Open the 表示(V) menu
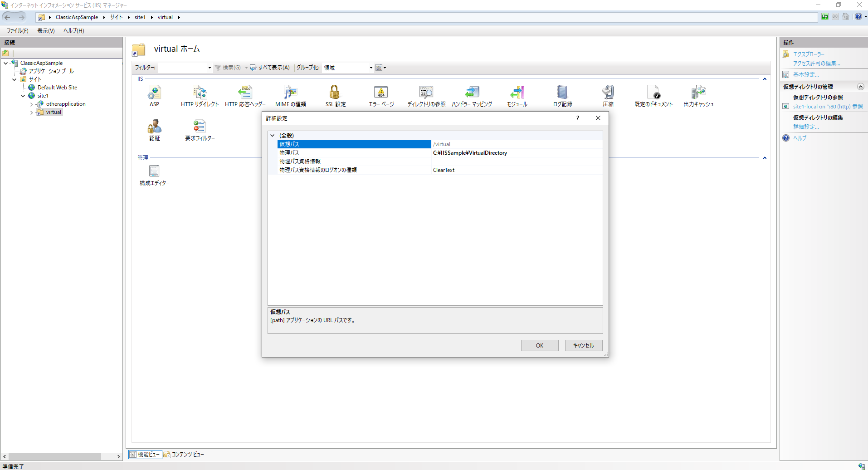Viewport: 868px width, 470px height. (x=46, y=31)
